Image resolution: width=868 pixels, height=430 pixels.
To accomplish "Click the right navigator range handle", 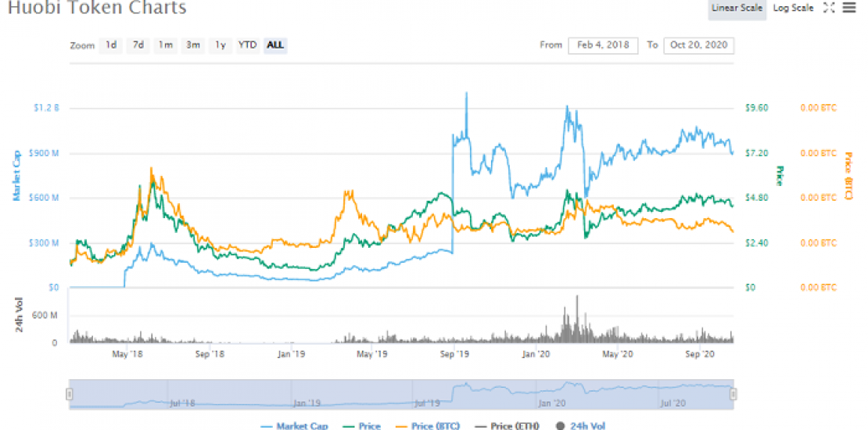I will point(733,394).
